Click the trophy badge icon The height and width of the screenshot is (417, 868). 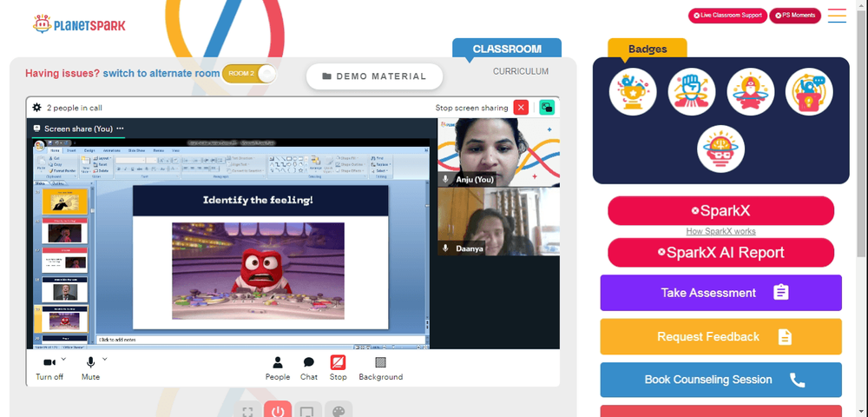(633, 92)
